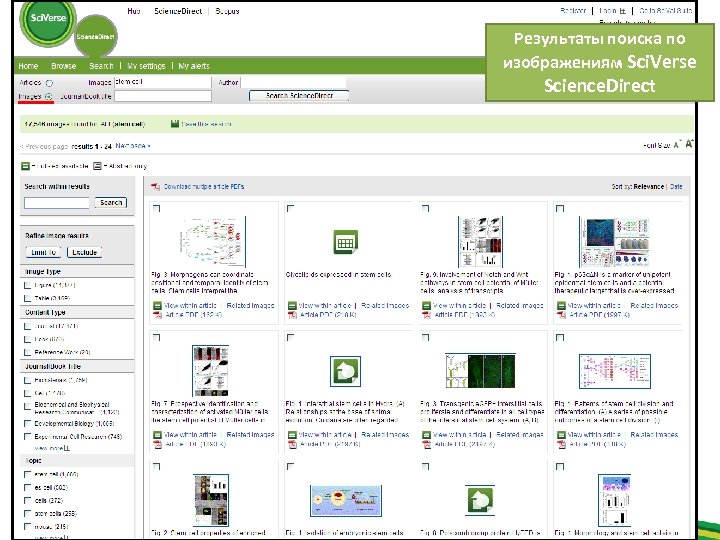
Task: Go to Next page link
Action: point(133,146)
